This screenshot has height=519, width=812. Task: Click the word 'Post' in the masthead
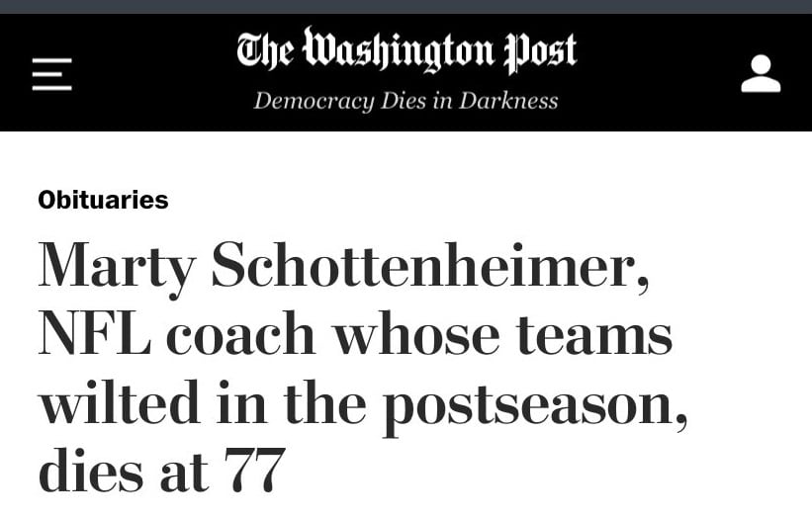click(541, 51)
